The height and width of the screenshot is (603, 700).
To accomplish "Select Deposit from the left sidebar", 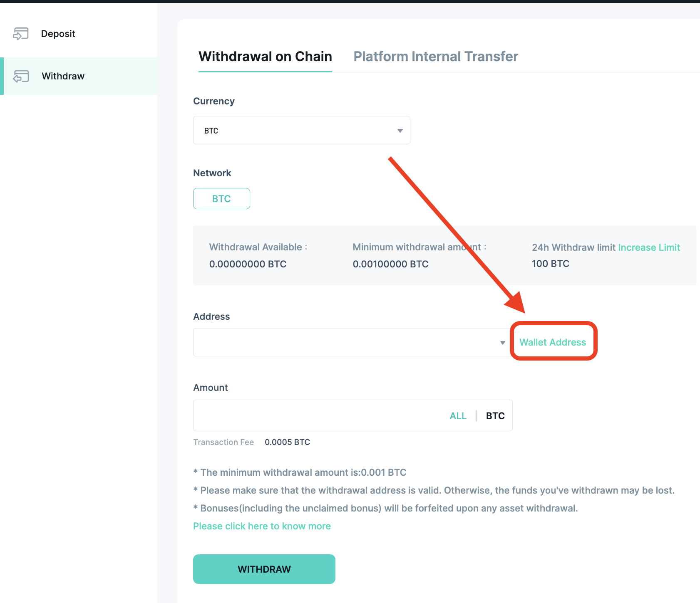I will pos(58,34).
